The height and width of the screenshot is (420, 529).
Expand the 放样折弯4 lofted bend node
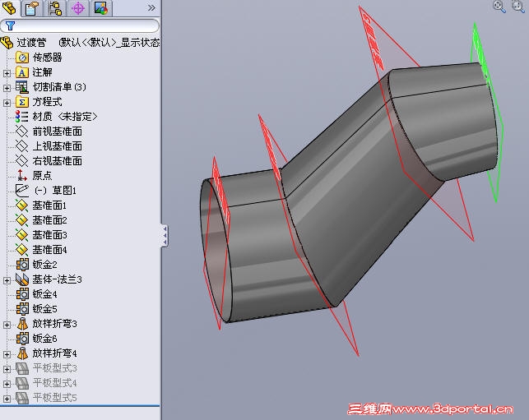[x=7, y=354]
